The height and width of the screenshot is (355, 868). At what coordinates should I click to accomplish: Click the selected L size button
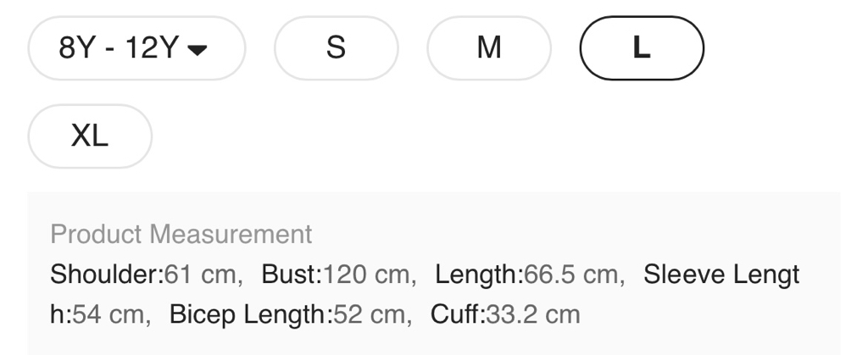642,48
